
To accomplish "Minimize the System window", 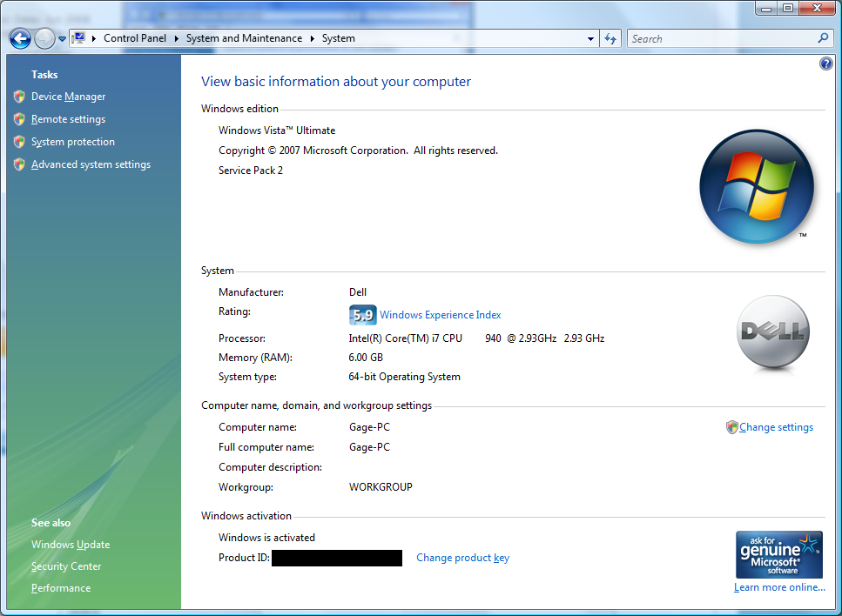I will click(766, 8).
